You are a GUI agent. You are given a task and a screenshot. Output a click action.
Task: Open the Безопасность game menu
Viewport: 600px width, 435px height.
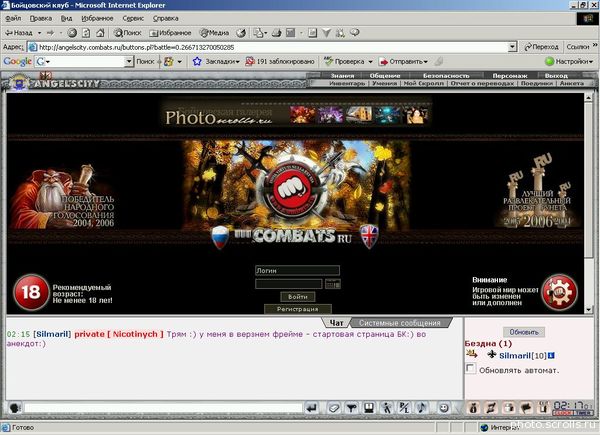446,76
